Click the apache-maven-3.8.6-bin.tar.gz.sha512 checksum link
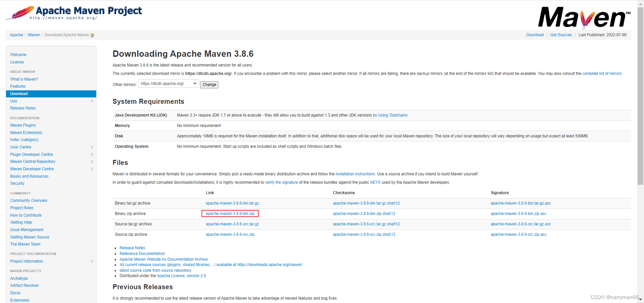Image resolution: width=644 pixels, height=303 pixels. [366, 203]
